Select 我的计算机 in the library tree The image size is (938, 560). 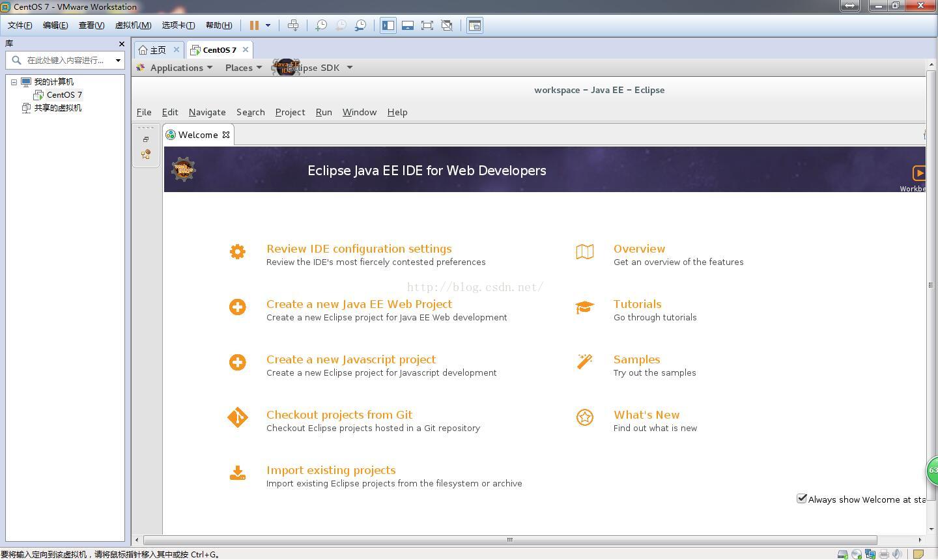tap(54, 82)
